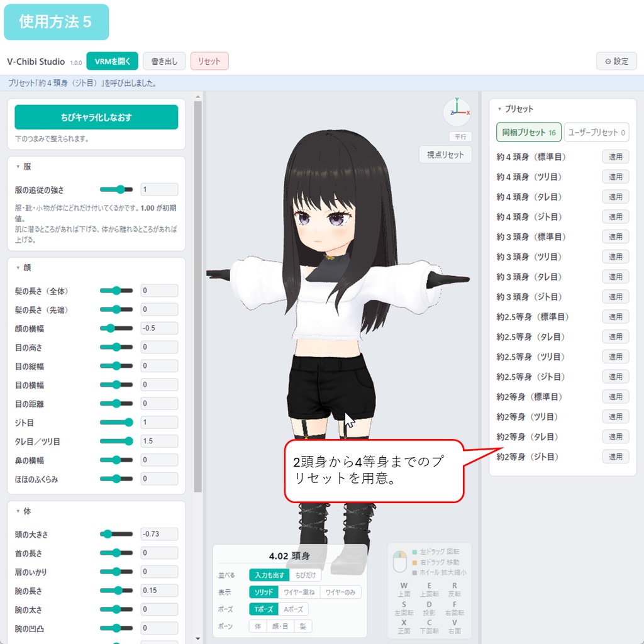644x644 pixels.
Task: Click ほほのふくらみ value field
Action: coord(159,479)
